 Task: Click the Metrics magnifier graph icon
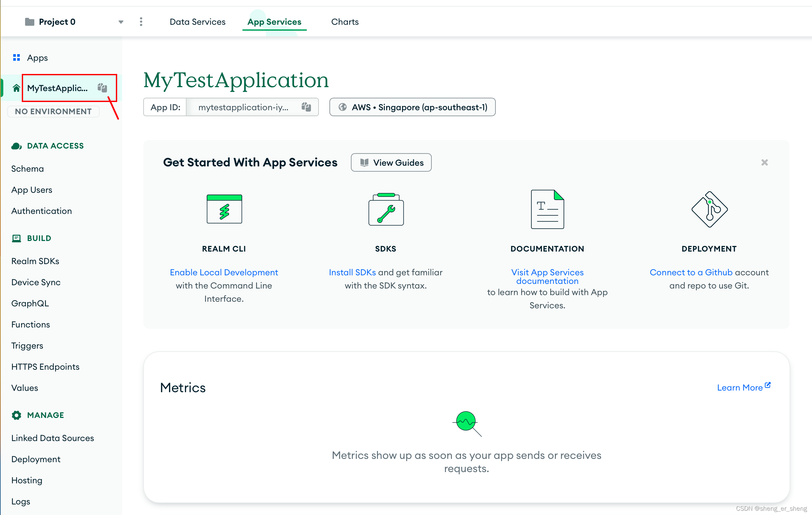coord(467,423)
